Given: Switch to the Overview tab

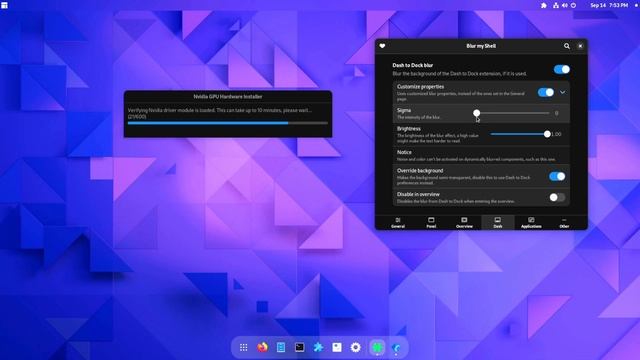Looking at the screenshot, I should tap(464, 223).
